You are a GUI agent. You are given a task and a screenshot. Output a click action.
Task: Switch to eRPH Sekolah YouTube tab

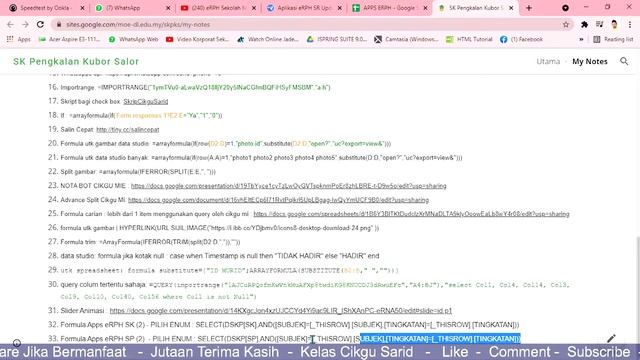click(x=218, y=8)
